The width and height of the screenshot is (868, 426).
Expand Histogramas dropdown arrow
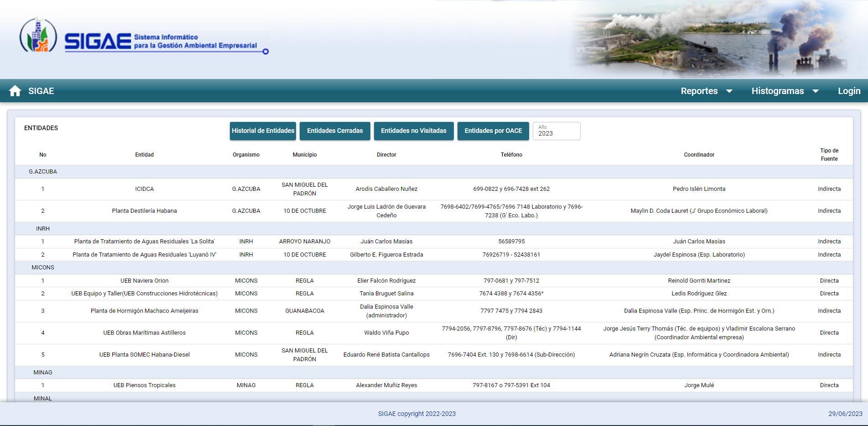[x=816, y=91]
